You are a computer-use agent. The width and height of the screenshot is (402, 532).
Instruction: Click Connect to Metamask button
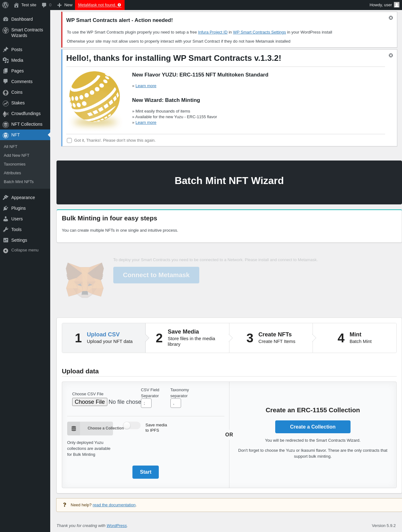pyautogui.click(x=156, y=275)
